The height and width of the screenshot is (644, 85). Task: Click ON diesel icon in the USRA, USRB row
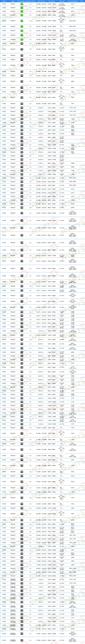click(x=22, y=255)
